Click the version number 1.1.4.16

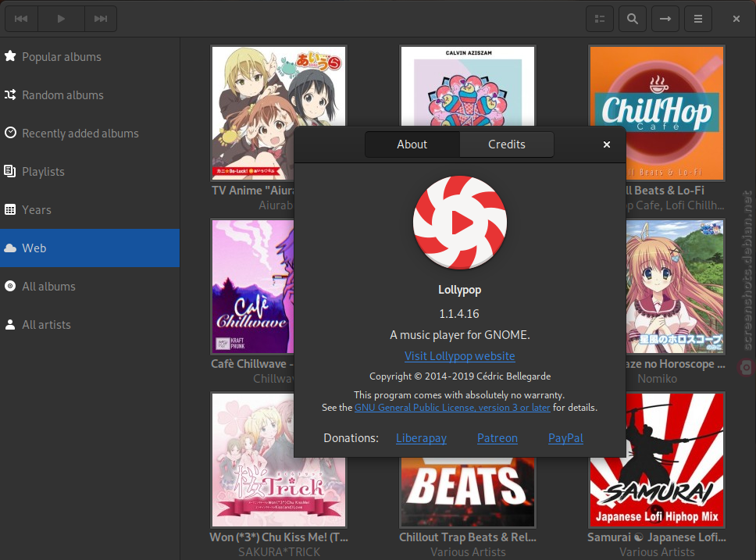[x=459, y=313]
